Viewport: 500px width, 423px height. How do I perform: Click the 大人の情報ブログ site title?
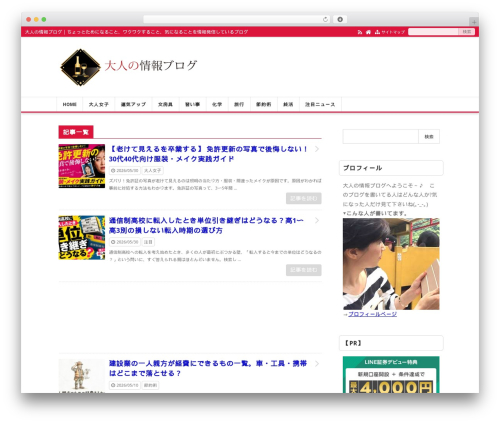point(151,65)
